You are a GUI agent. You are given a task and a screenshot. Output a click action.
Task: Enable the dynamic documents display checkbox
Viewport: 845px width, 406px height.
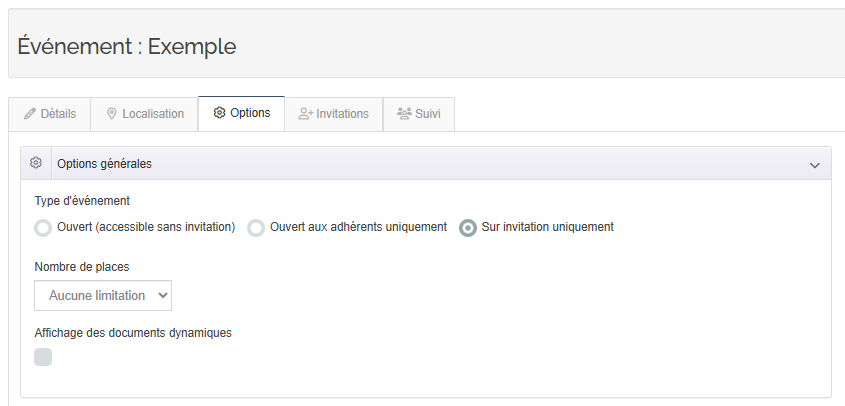(x=43, y=357)
